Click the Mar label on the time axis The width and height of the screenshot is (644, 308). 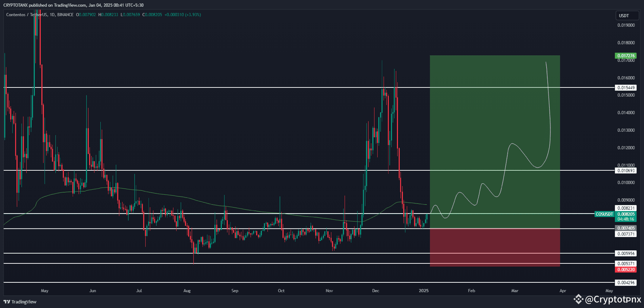(x=515, y=291)
